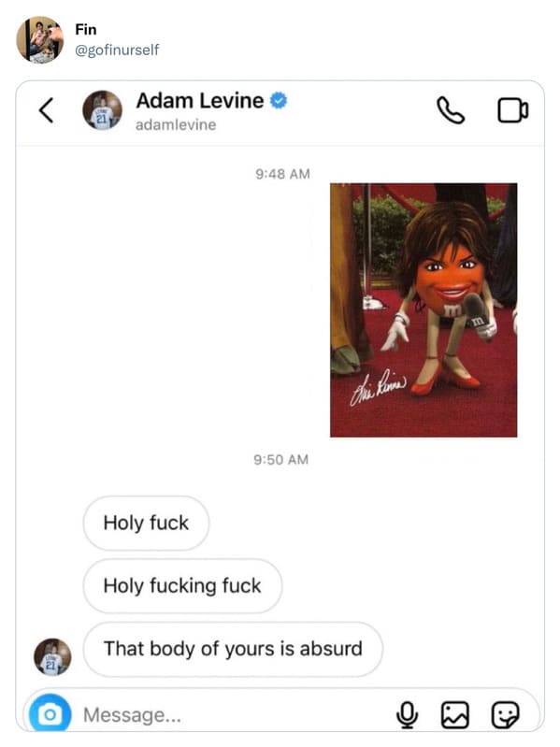Viewport: 560px width, 747px height.
Task: Click the adamlevine username under the name
Action: (176, 125)
